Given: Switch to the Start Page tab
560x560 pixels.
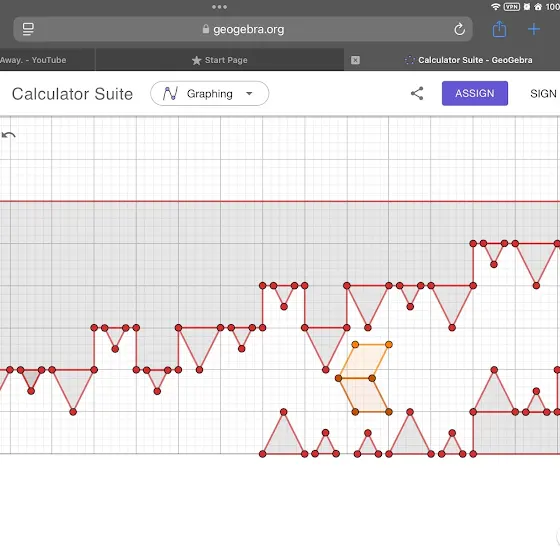Looking at the screenshot, I should click(219, 60).
